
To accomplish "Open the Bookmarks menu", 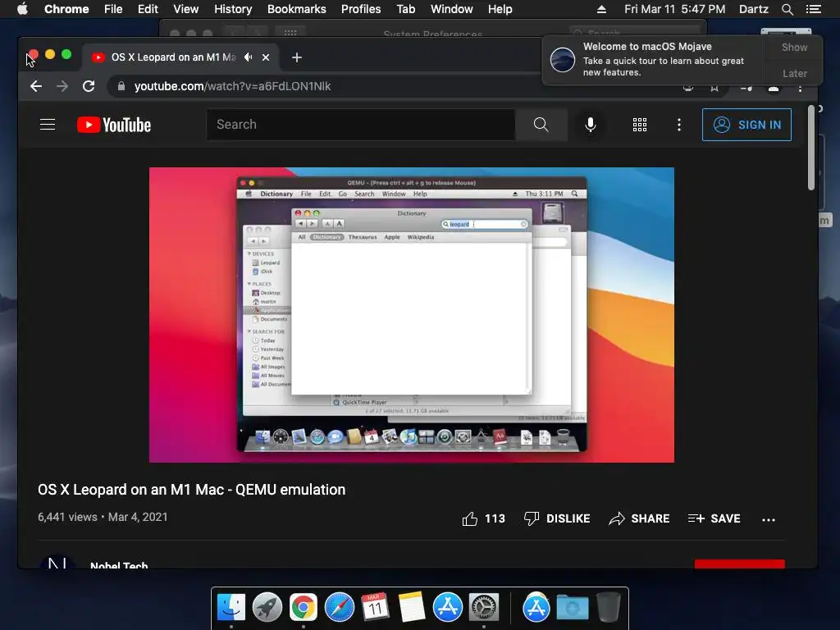I will point(297,9).
